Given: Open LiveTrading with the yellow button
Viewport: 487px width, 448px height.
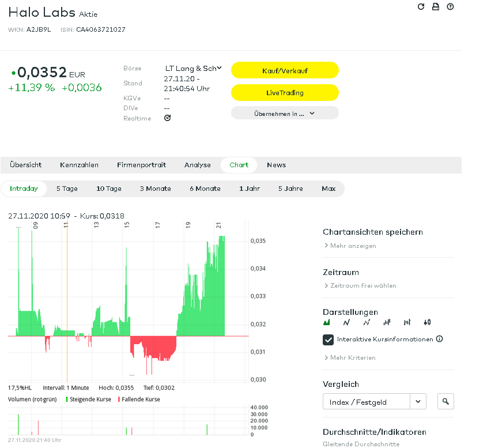Looking at the screenshot, I should point(285,92).
